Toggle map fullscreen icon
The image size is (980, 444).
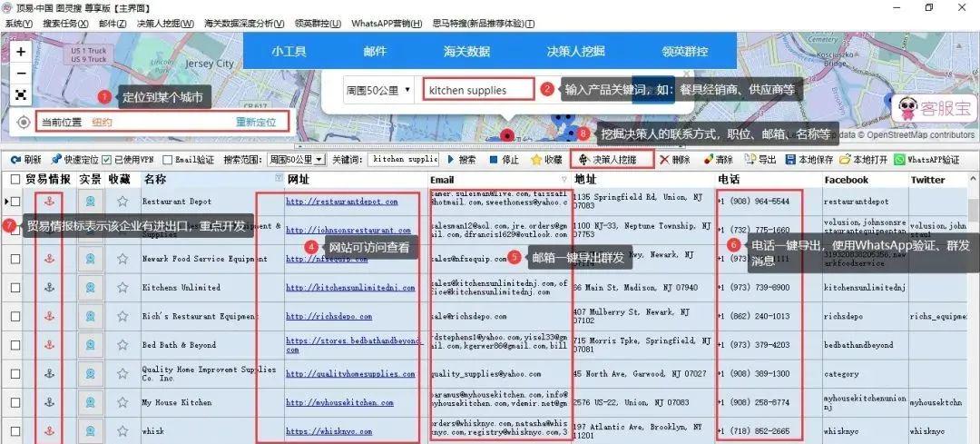coord(21,95)
